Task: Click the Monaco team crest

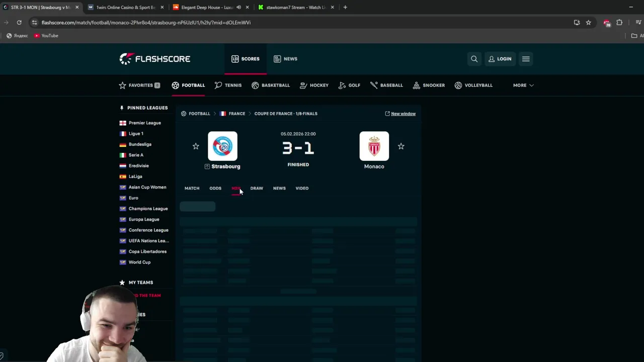Action: [x=374, y=146]
